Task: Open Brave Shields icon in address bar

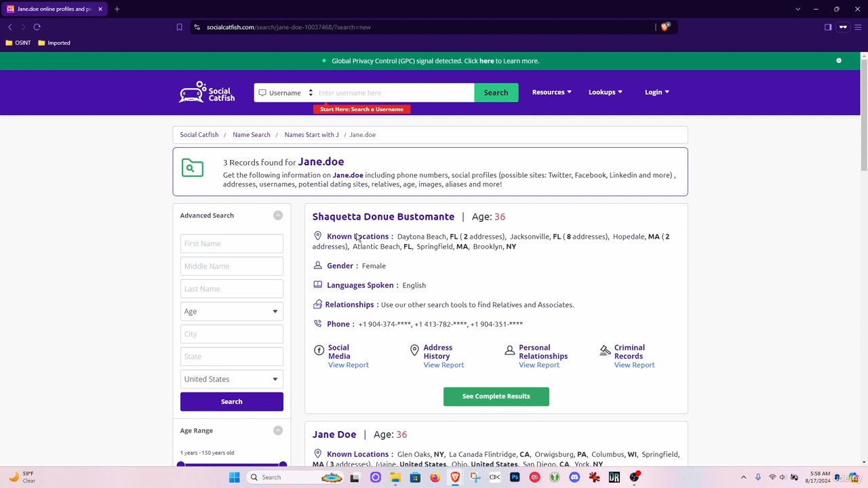Action: (665, 27)
